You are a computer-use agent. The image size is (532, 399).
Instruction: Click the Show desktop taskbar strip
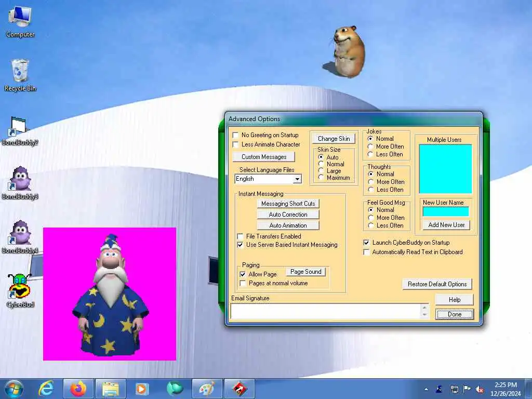point(529,389)
